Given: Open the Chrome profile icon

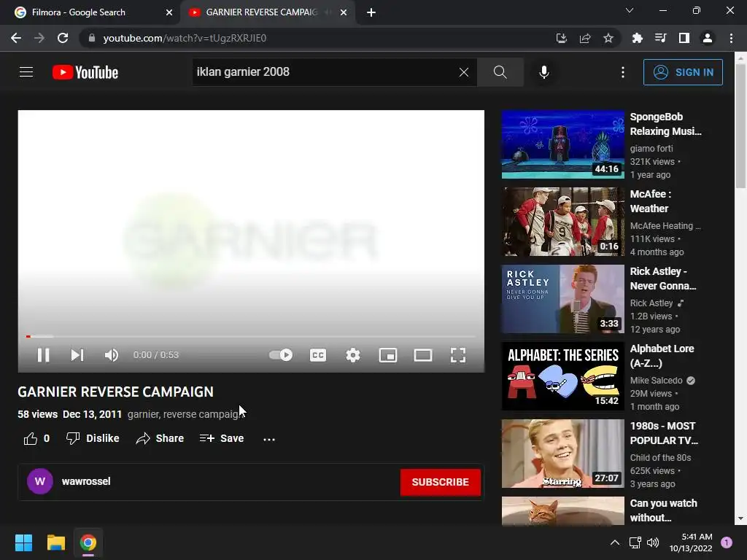Looking at the screenshot, I should pyautogui.click(x=708, y=38).
